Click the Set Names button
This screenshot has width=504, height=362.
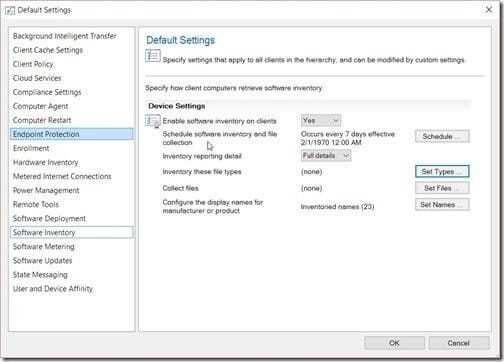point(442,204)
